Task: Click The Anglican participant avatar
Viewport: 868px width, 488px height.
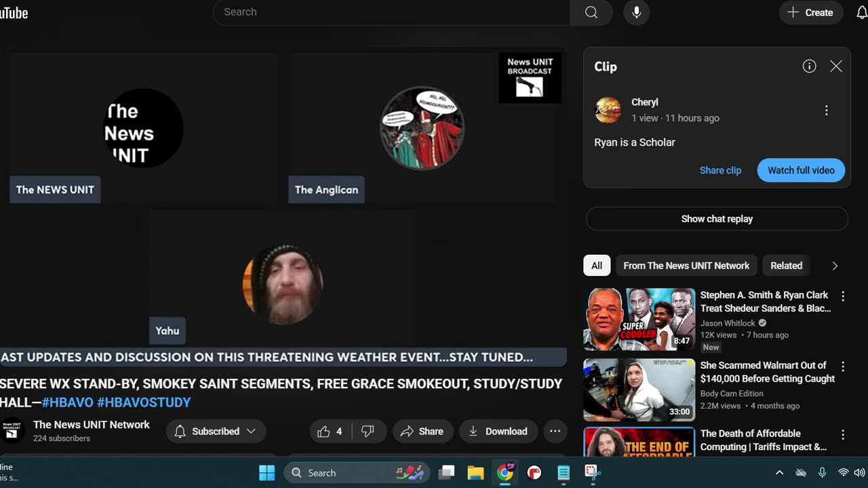Action: coord(422,127)
